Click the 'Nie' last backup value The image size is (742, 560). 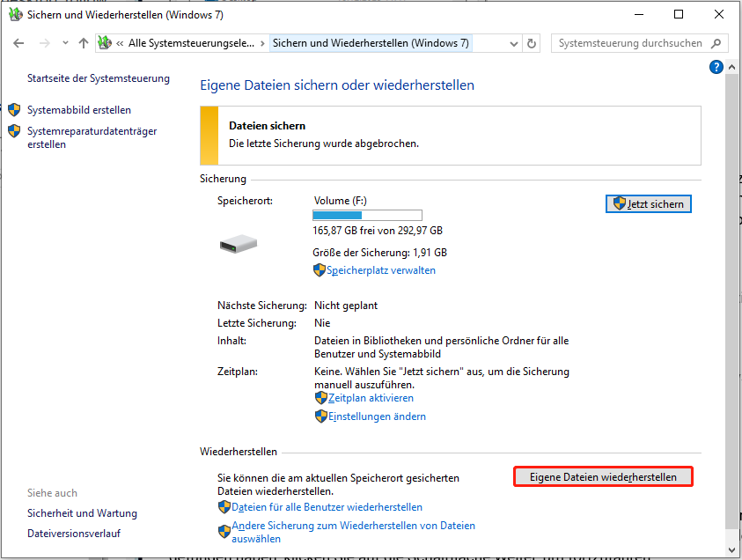(322, 323)
